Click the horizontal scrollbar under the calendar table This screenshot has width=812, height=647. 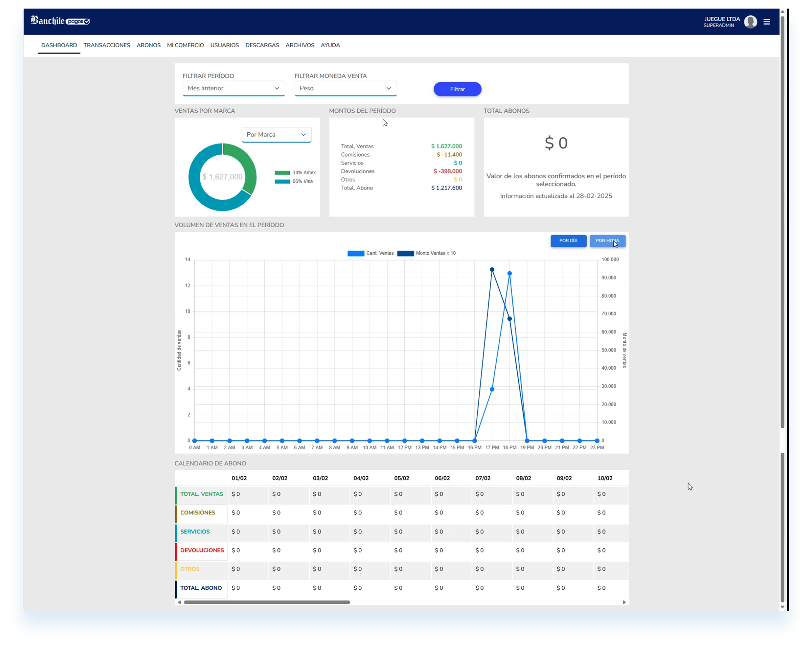coord(267,602)
